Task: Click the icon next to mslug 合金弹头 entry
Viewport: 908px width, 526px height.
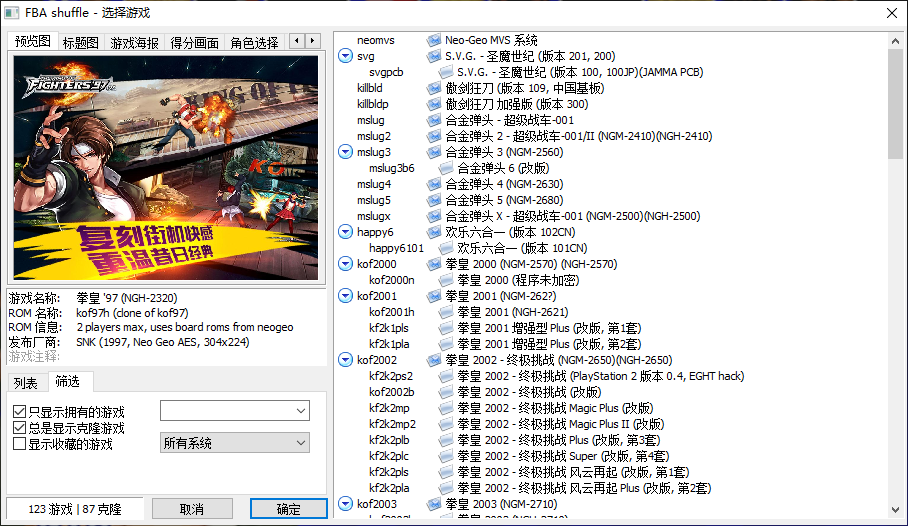Action: click(434, 120)
